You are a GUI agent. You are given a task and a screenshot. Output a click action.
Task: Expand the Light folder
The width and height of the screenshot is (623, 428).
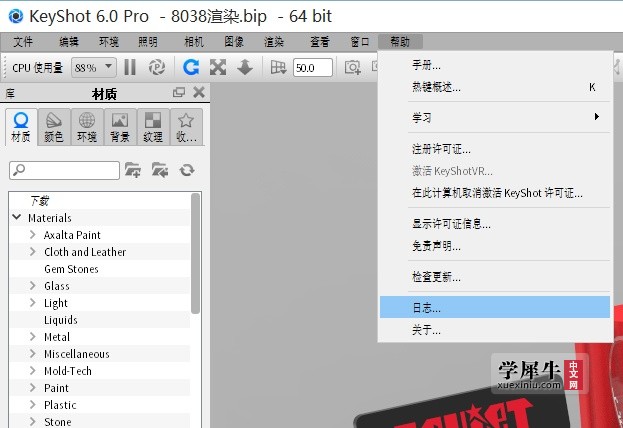click(x=33, y=302)
